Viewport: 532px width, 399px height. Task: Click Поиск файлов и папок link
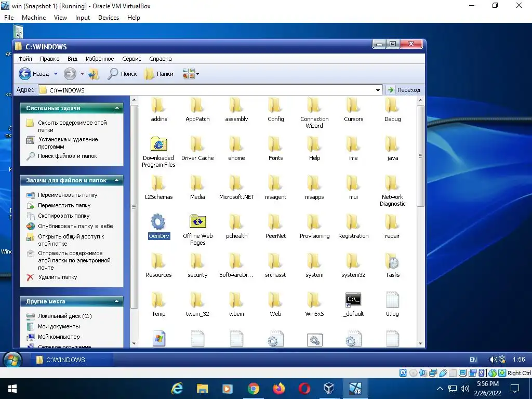67,156
